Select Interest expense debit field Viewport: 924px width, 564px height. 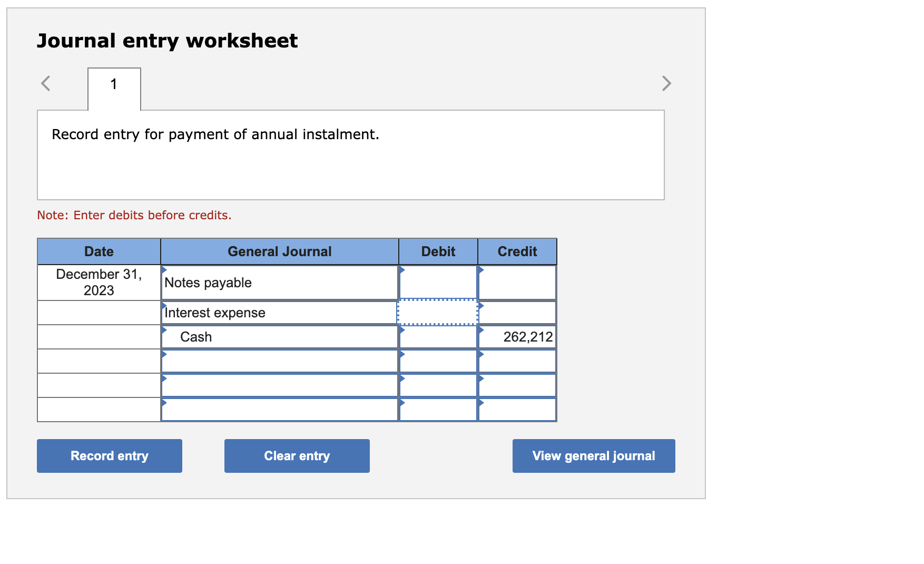coord(438,313)
